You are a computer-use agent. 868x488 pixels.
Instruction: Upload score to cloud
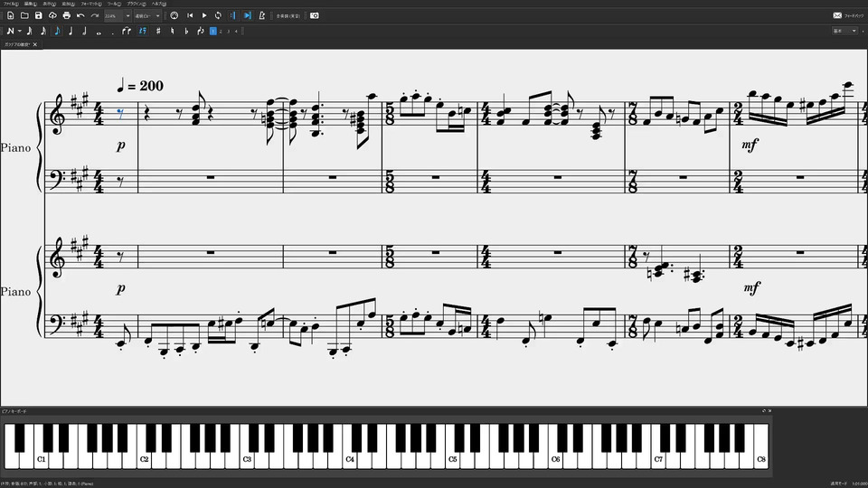(x=52, y=15)
